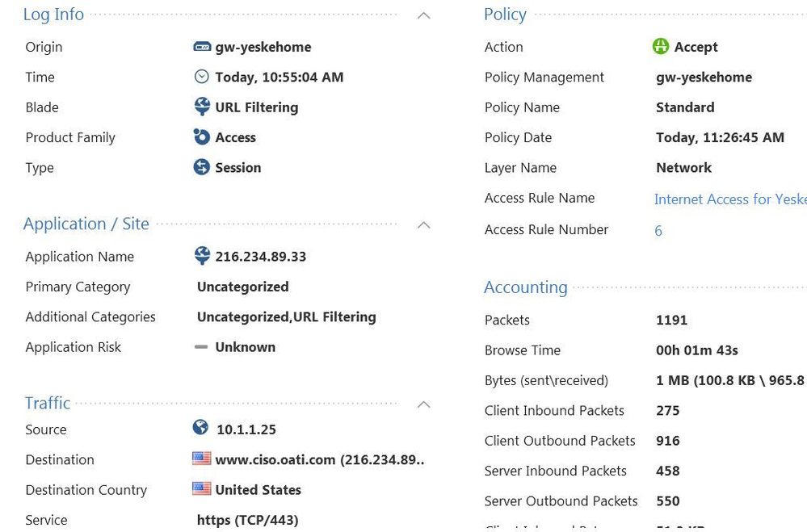The height and width of the screenshot is (532, 807).
Task: Click the URL Filtering blade icon
Action: click(x=202, y=107)
